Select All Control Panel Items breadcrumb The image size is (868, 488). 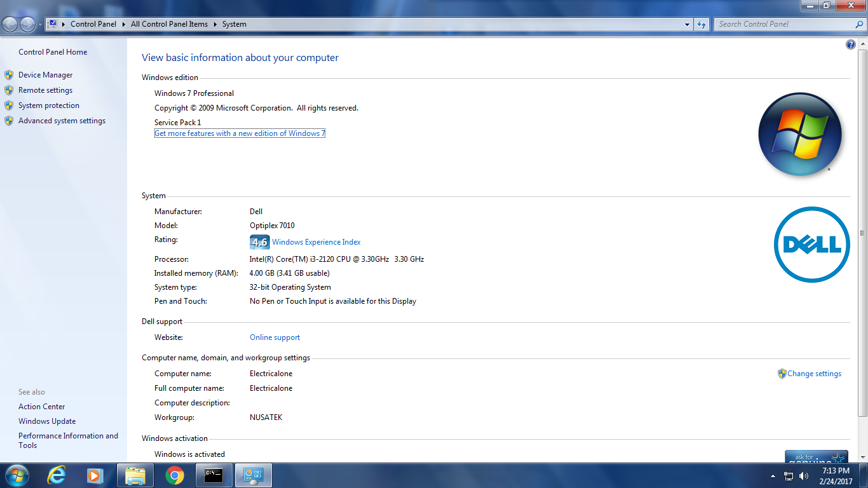pos(169,24)
